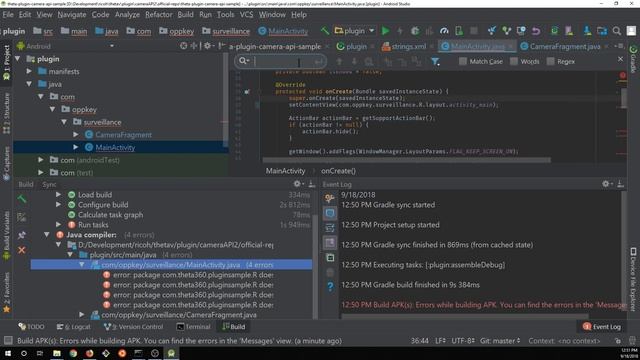
Task: Enable Regex checkbox in find bar
Action: pos(551,62)
